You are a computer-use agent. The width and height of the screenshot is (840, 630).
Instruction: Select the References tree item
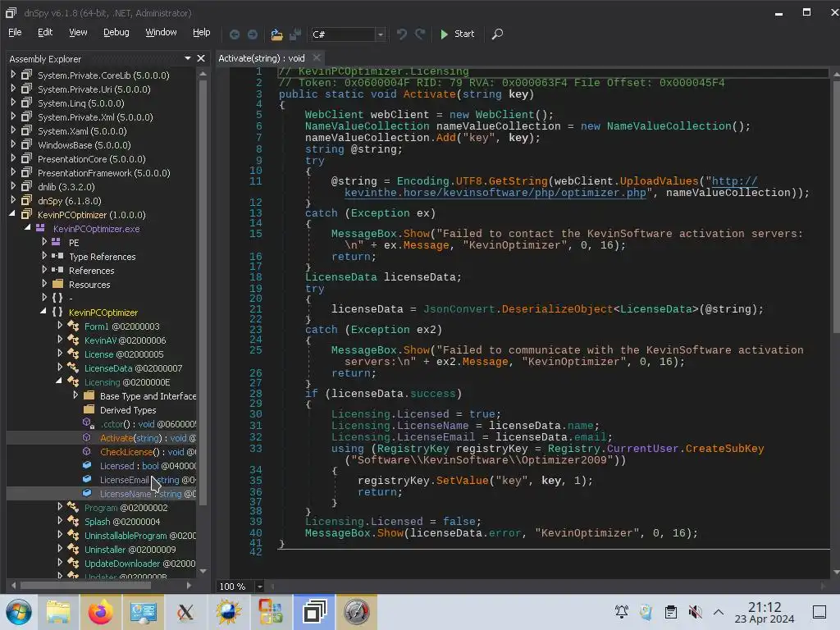(x=92, y=271)
